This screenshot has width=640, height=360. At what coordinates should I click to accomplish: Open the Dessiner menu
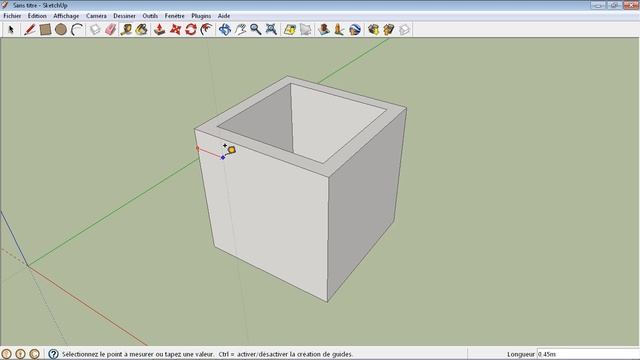pyautogui.click(x=124, y=16)
